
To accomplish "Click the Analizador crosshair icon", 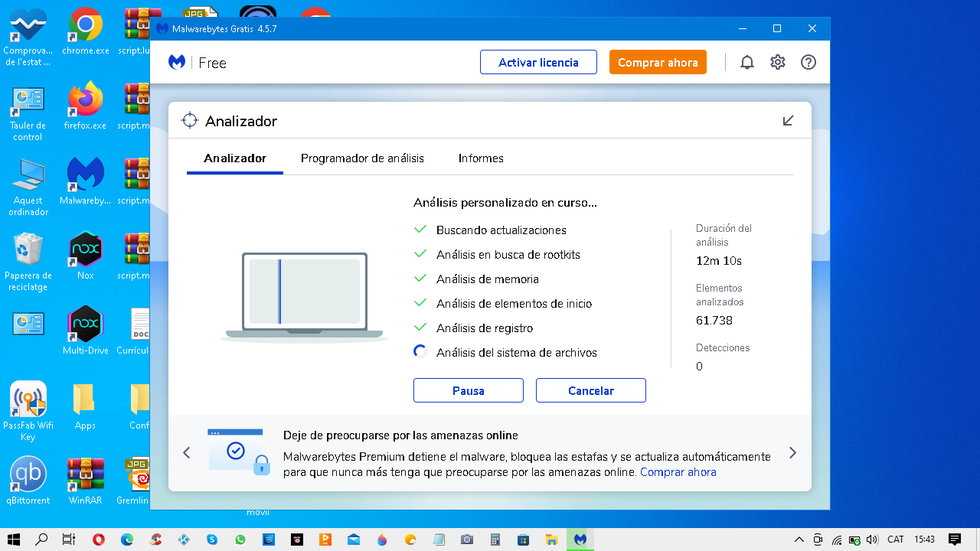I will point(190,121).
